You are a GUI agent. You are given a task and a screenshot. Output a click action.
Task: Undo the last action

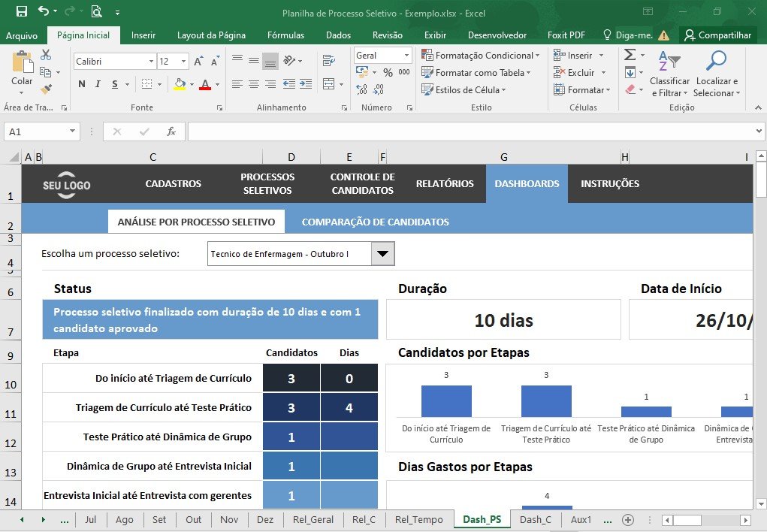point(43,11)
